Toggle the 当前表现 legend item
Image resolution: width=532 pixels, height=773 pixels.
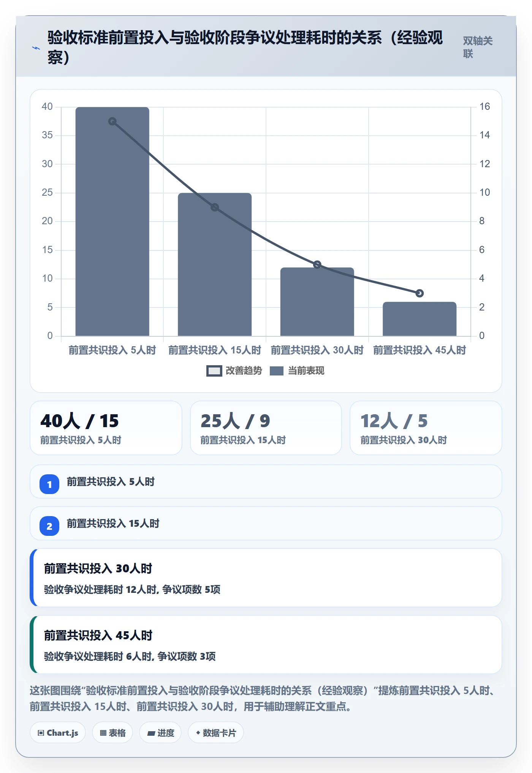pyautogui.click(x=297, y=371)
